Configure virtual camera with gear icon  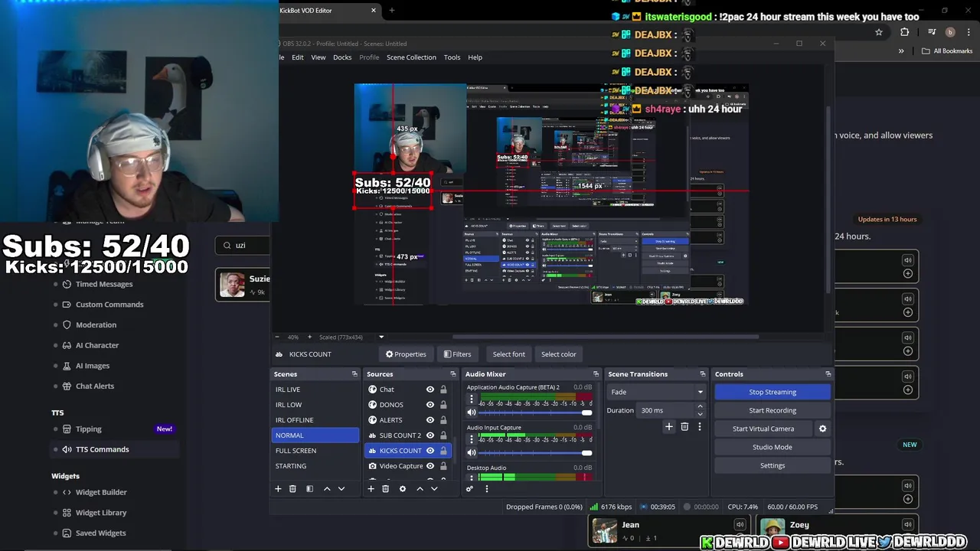tap(823, 429)
